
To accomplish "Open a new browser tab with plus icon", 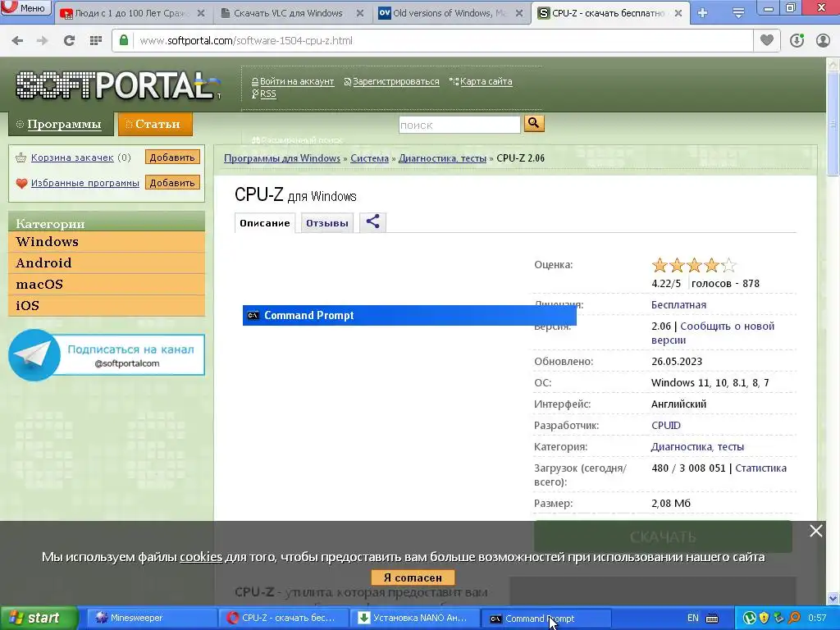I will [703, 13].
